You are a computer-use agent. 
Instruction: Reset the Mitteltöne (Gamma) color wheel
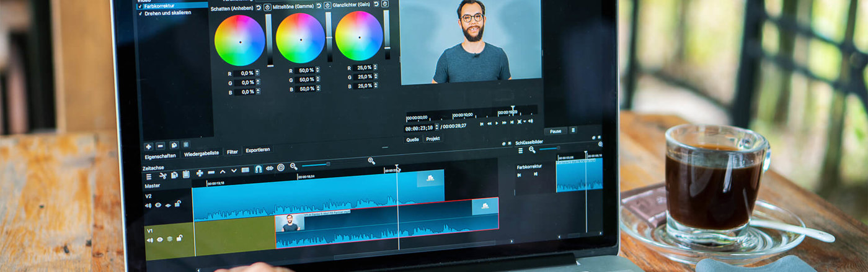[x=318, y=6]
